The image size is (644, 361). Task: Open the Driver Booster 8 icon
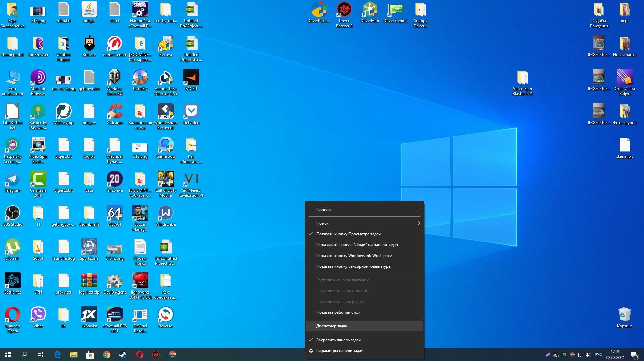pos(344,14)
